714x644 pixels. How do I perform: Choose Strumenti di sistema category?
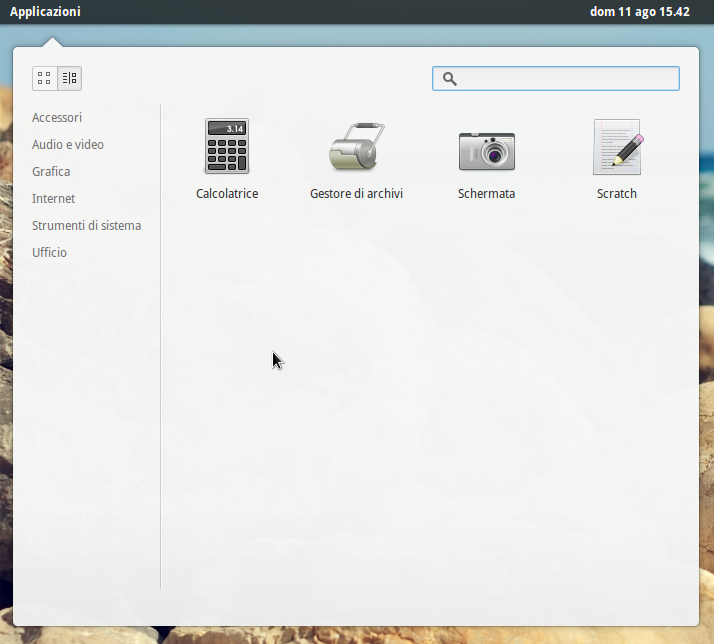click(x=87, y=225)
